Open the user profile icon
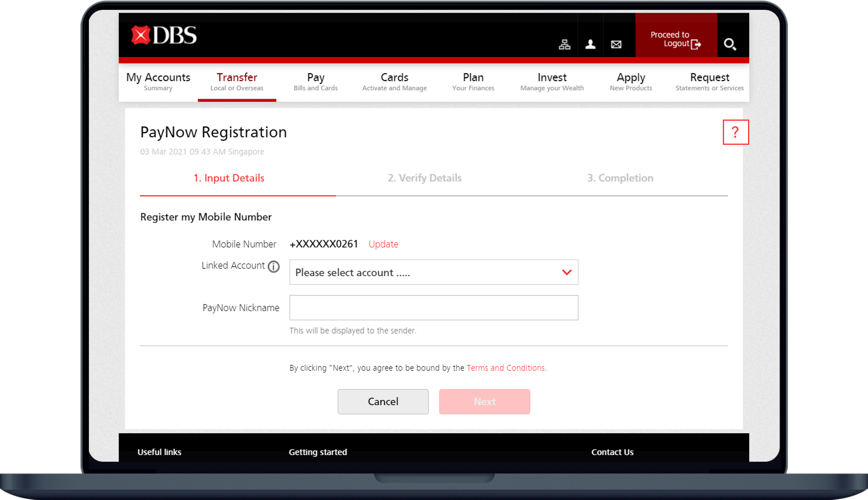The image size is (868, 500). (590, 44)
